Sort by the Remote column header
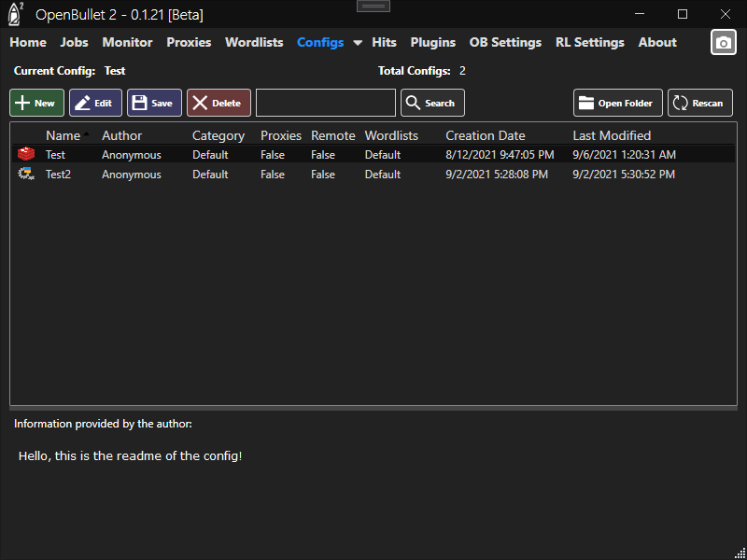The image size is (747, 560). click(333, 135)
